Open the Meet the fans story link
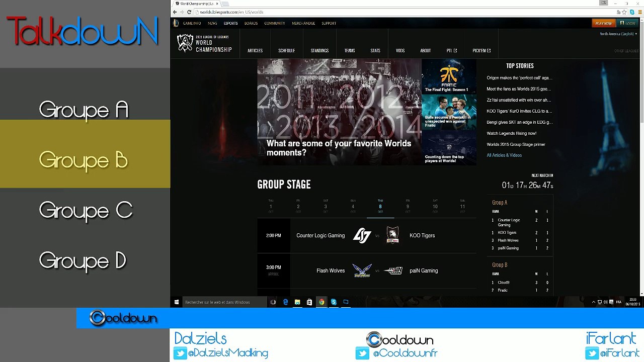Screen dimensions: 644x362 [519, 89]
